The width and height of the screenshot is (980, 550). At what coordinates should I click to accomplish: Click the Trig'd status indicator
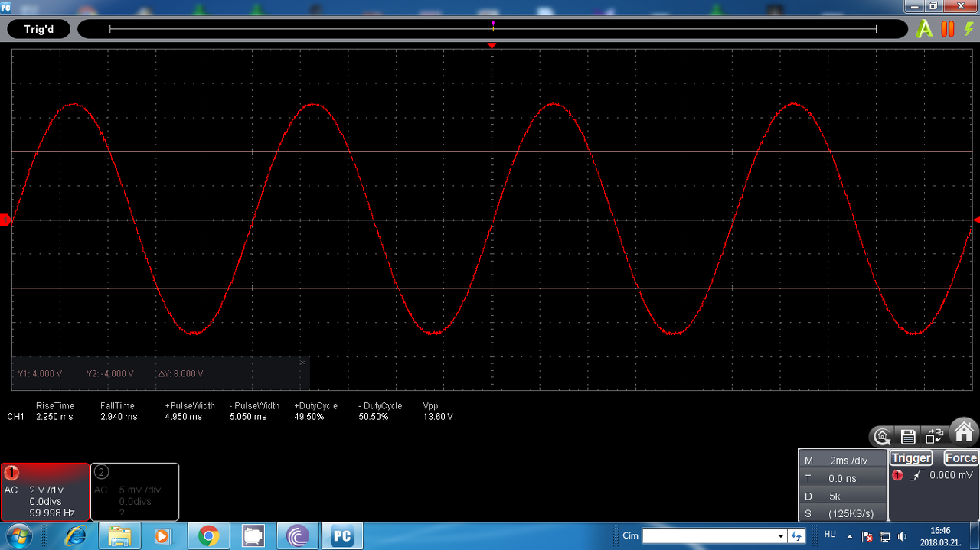tap(38, 29)
